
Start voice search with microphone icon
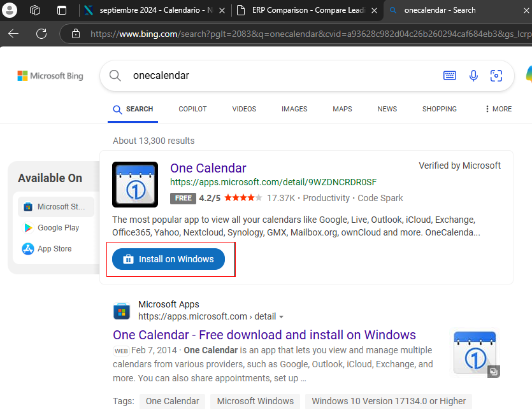tap(473, 76)
